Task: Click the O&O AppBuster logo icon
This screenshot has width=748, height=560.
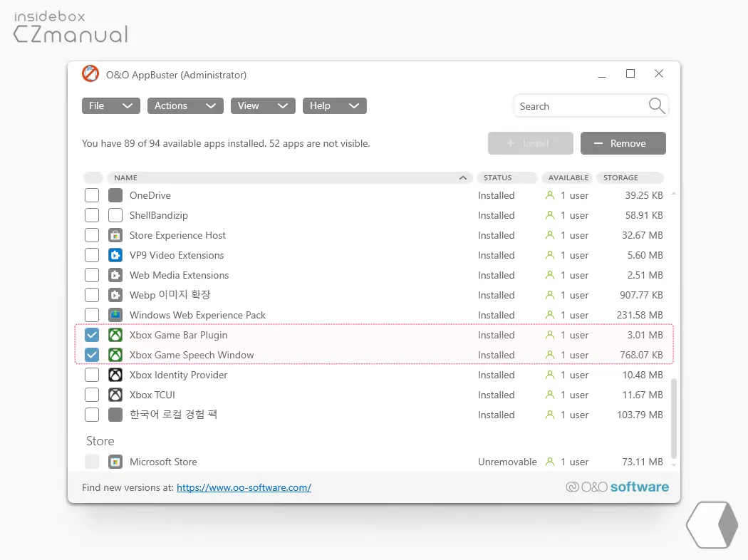Action: click(90, 74)
